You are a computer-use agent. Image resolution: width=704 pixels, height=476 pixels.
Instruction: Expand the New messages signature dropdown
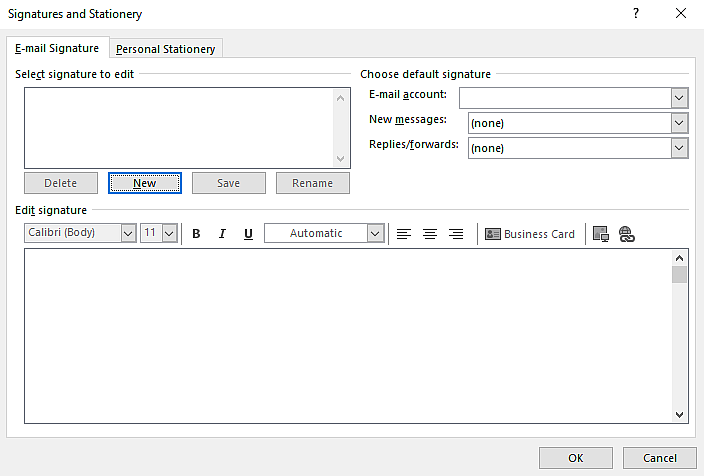[x=680, y=123]
